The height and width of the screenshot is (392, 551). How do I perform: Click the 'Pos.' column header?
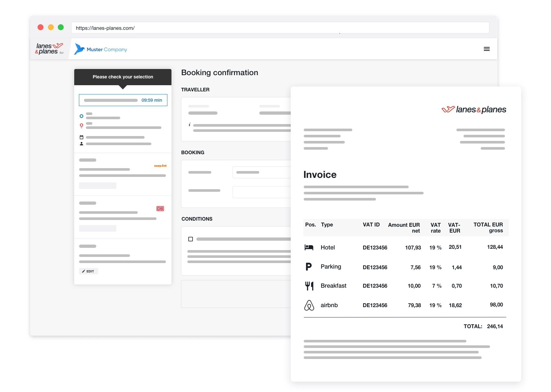pos(311,225)
